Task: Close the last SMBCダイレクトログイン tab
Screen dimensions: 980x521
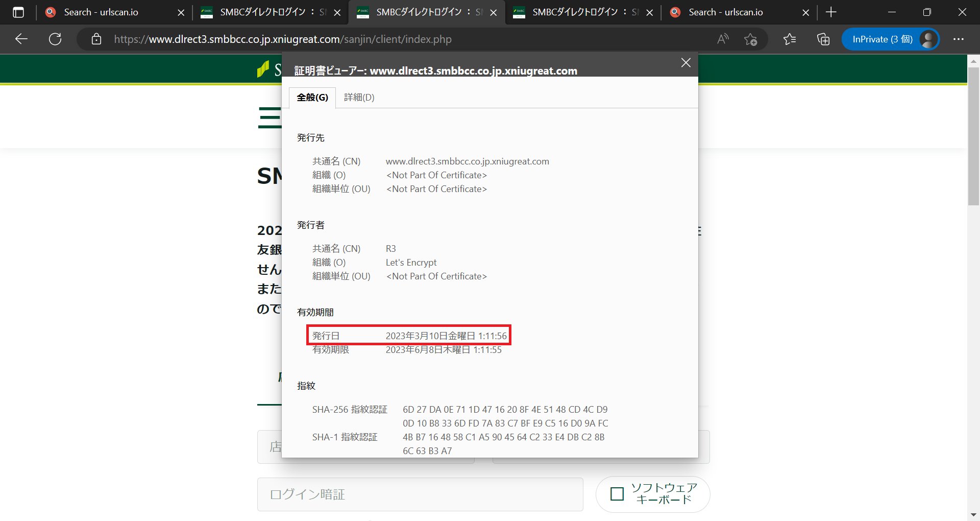Action: tap(649, 13)
